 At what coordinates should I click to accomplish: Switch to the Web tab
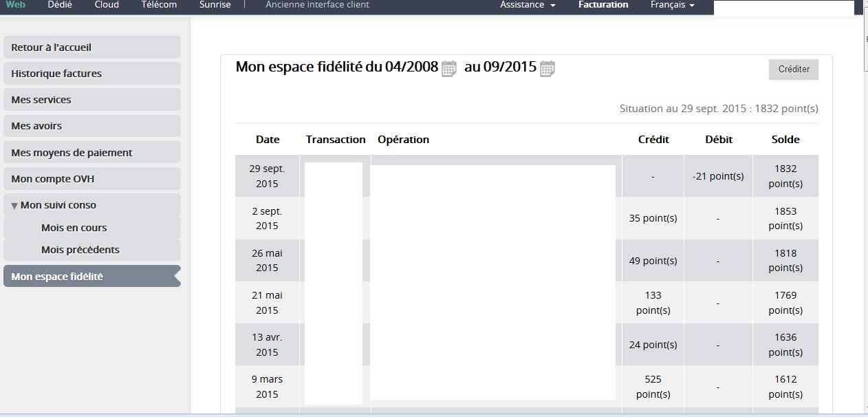pos(16,5)
